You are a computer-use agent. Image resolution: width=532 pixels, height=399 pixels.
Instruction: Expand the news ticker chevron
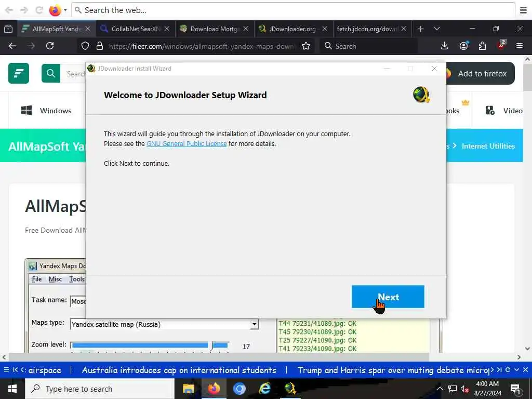tap(516, 370)
